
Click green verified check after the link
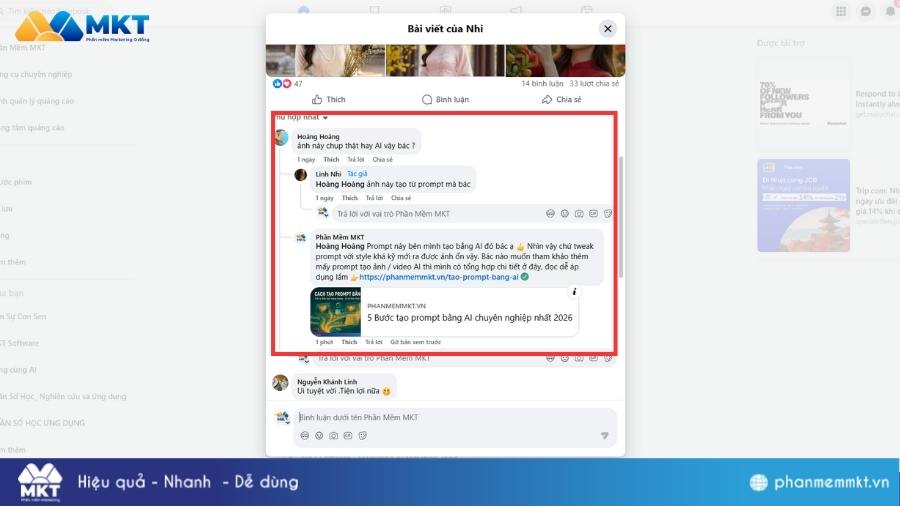pos(525,277)
